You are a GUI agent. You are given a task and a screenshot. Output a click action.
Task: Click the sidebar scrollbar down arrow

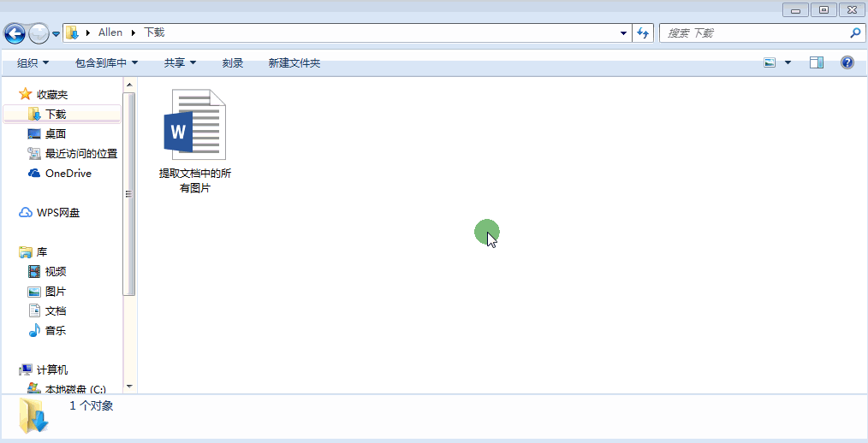129,386
